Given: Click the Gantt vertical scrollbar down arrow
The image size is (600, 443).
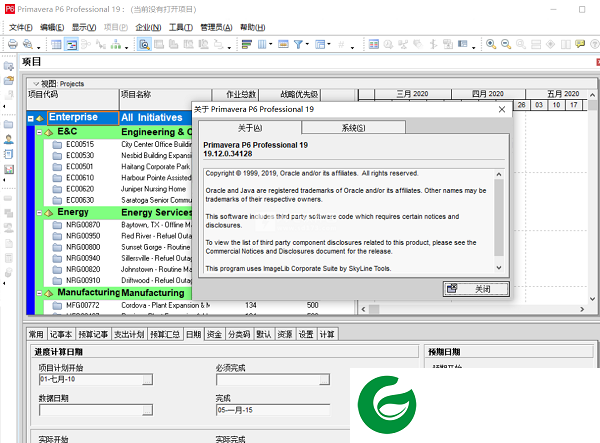Looking at the screenshot, I should (x=592, y=299).
